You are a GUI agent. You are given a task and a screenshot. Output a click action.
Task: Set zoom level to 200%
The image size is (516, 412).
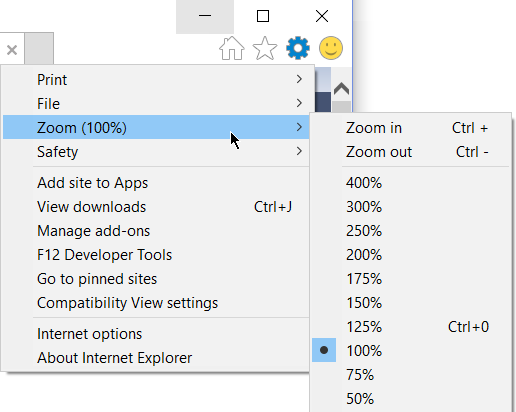pyautogui.click(x=410, y=255)
